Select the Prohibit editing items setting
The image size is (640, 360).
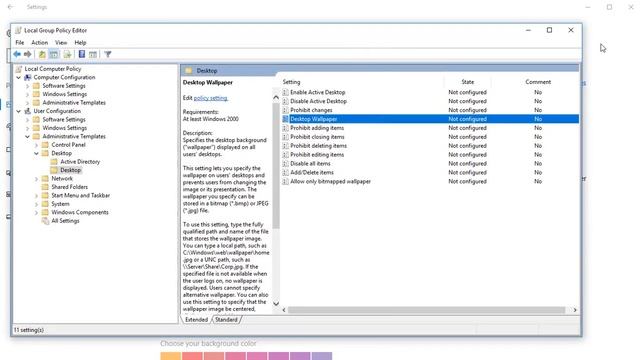pos(317,155)
